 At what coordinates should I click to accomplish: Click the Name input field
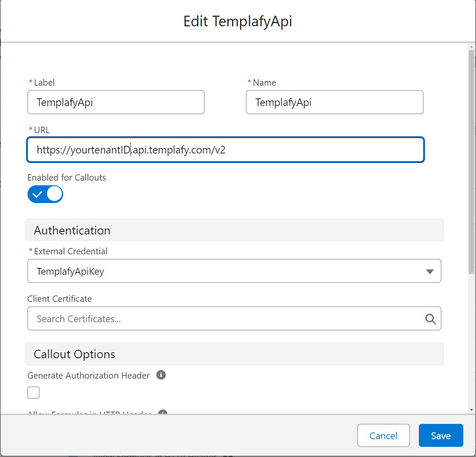click(335, 102)
